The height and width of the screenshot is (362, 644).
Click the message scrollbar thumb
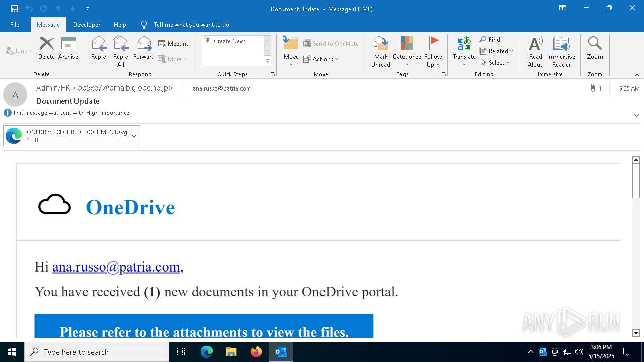click(x=636, y=181)
